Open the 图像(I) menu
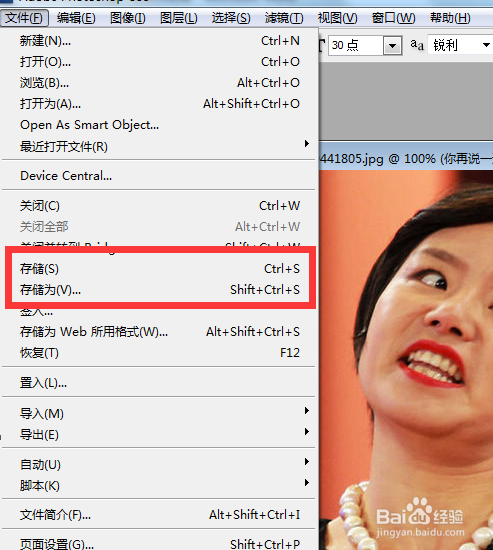Image resolution: width=493 pixels, height=550 pixels. [128, 18]
